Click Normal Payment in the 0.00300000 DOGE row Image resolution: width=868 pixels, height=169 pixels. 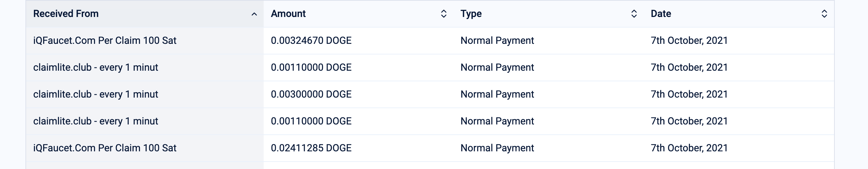[497, 94]
